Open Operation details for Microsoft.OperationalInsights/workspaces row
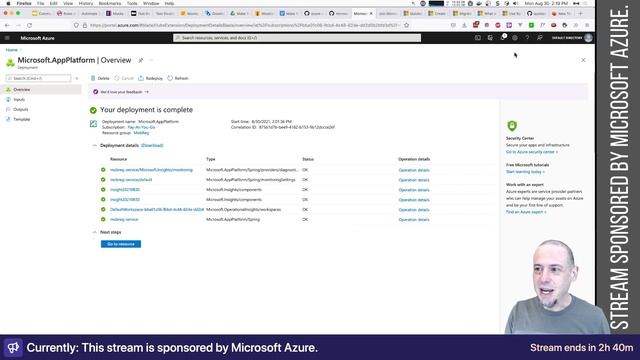 [x=414, y=210]
